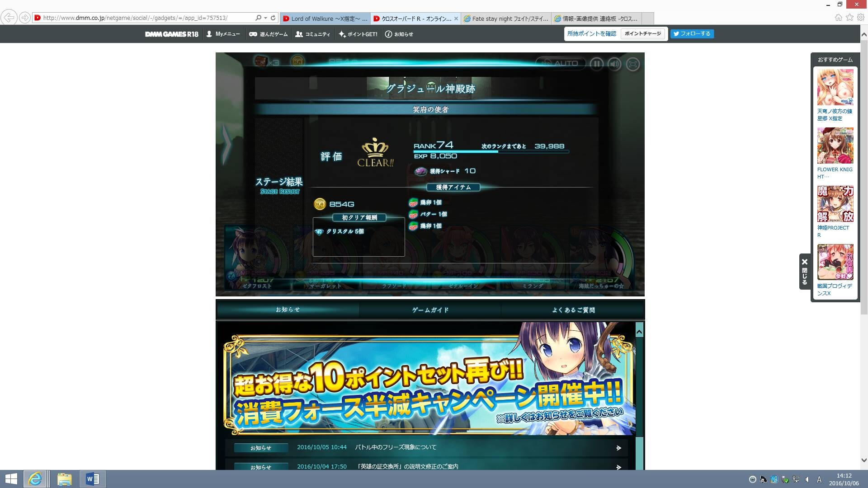Open ポイントGET! menu item
Screen dimensions: 868x488
(x=358, y=34)
